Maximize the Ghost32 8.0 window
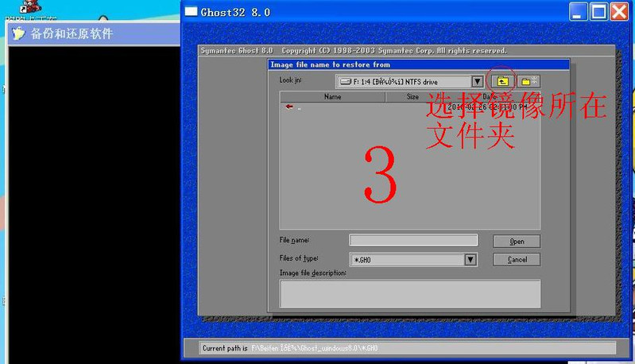 (x=598, y=12)
